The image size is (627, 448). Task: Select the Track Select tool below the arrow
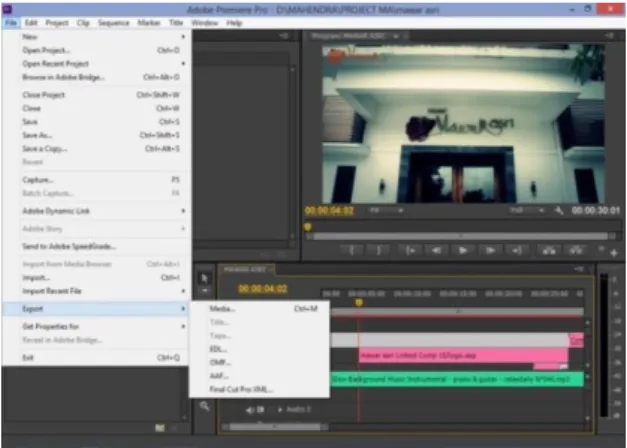click(x=204, y=290)
